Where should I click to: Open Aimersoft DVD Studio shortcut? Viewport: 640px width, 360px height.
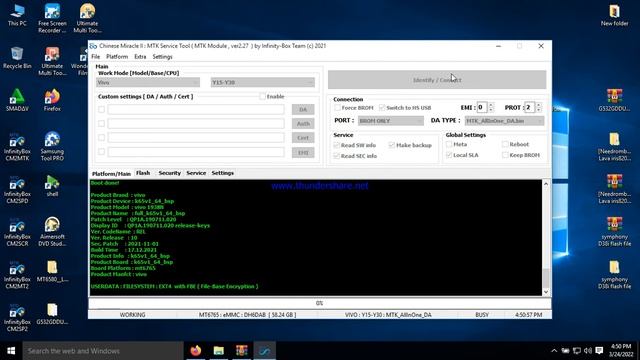52,232
